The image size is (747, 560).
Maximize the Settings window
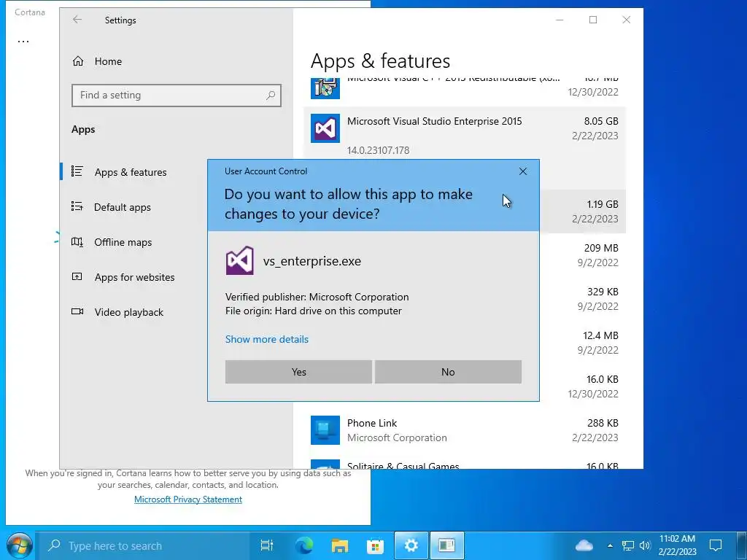[x=593, y=20]
